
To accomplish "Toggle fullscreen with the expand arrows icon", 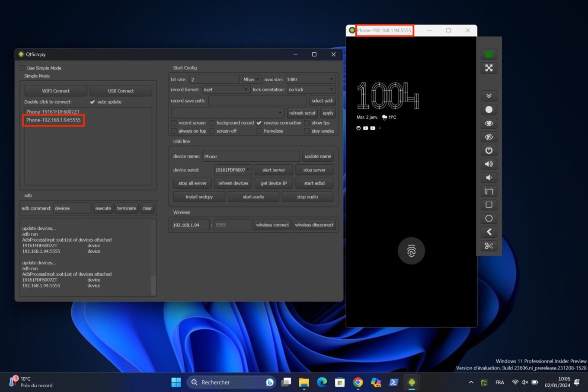I will tap(489, 68).
